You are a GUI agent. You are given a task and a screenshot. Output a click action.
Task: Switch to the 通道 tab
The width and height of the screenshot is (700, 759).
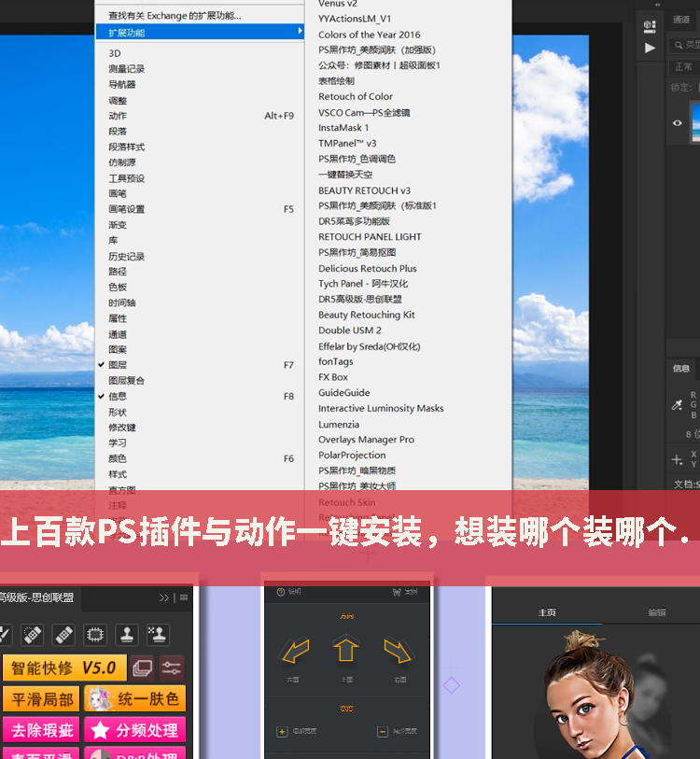coord(681,20)
